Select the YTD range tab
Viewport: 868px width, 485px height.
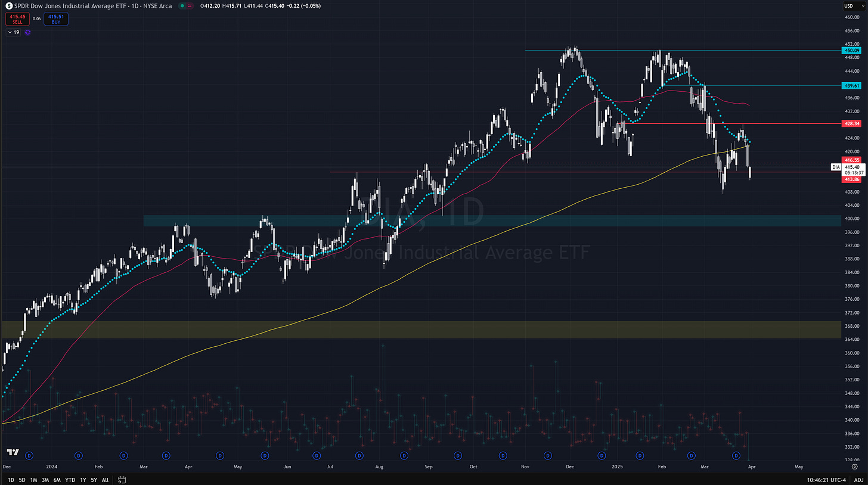click(x=70, y=479)
